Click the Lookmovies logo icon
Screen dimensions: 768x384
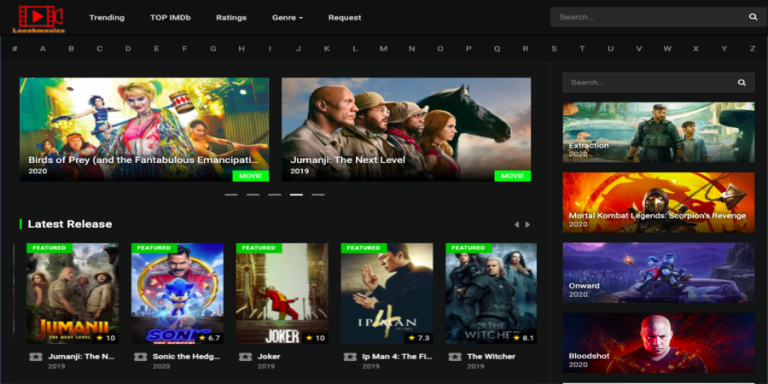39,19
